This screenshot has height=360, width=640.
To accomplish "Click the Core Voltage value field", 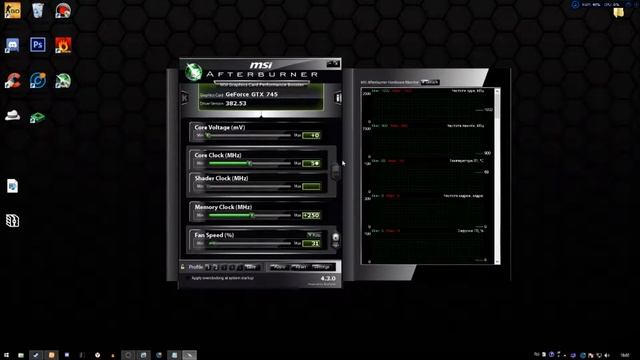I will (311, 135).
